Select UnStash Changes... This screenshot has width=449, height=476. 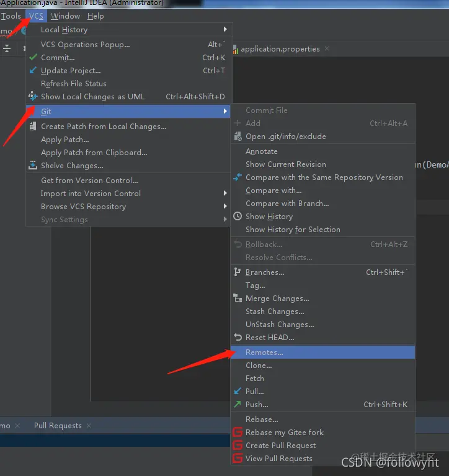pos(322,325)
